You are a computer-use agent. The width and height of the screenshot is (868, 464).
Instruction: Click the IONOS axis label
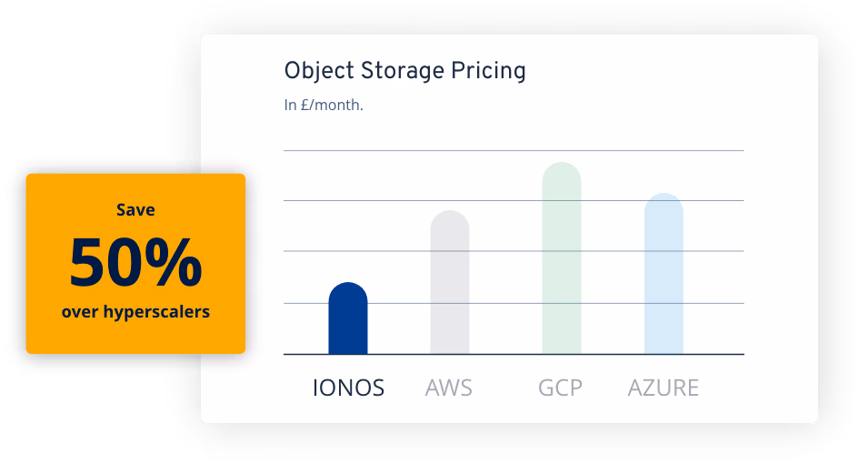[348, 388]
